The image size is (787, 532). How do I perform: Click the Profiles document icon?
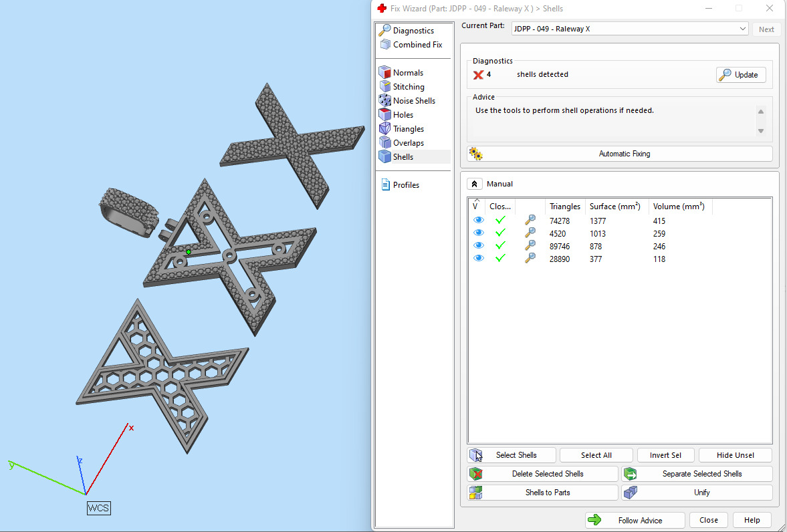click(385, 185)
